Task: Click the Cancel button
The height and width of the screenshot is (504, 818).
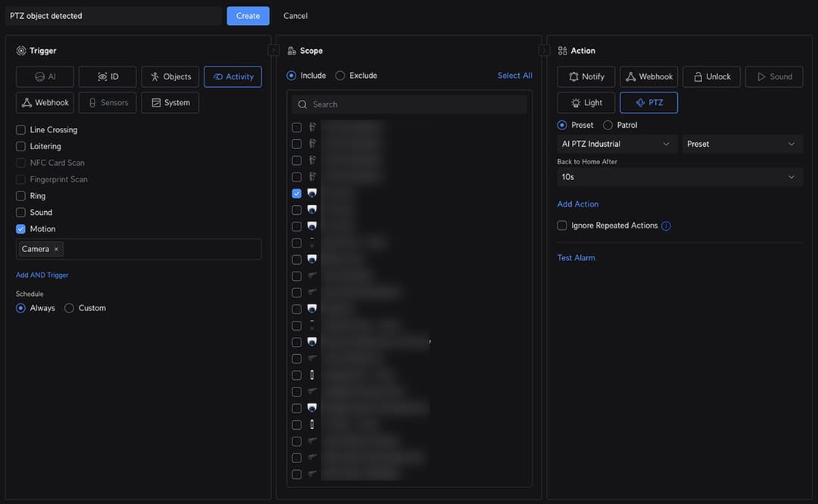Action: pos(295,16)
